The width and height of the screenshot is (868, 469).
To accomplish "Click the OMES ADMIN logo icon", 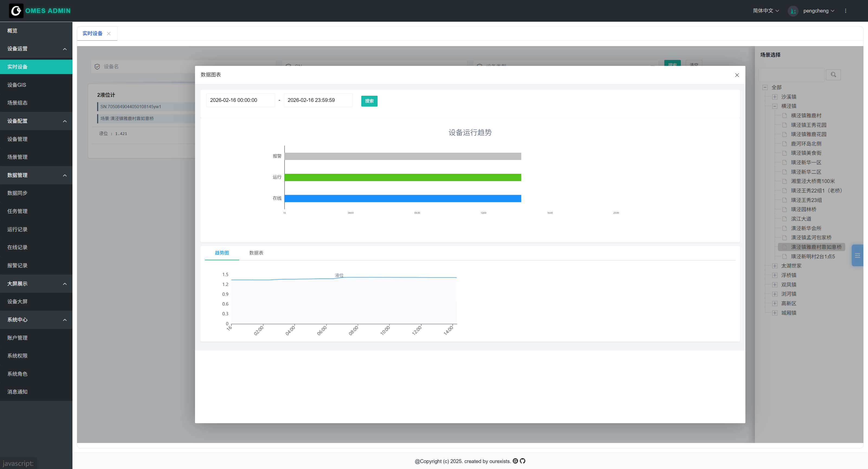I will point(16,11).
